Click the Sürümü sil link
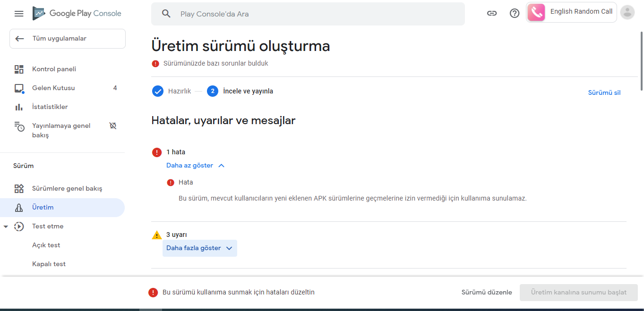644x311 pixels. pyautogui.click(x=604, y=92)
